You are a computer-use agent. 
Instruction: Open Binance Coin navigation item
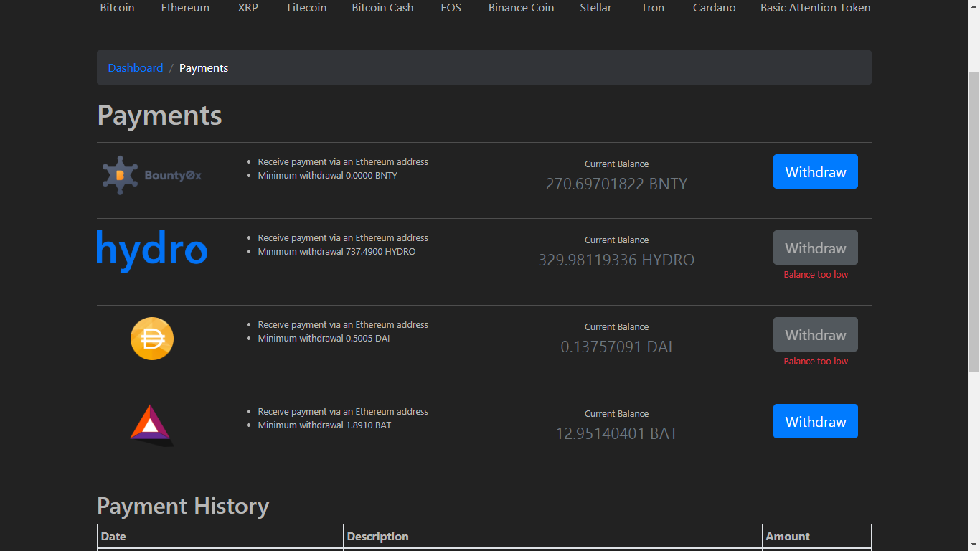(522, 8)
